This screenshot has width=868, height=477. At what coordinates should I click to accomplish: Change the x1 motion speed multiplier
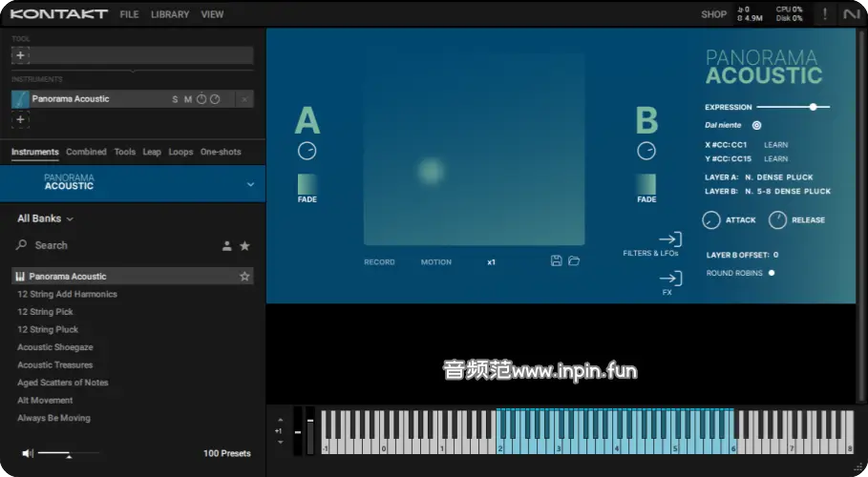pos(491,262)
